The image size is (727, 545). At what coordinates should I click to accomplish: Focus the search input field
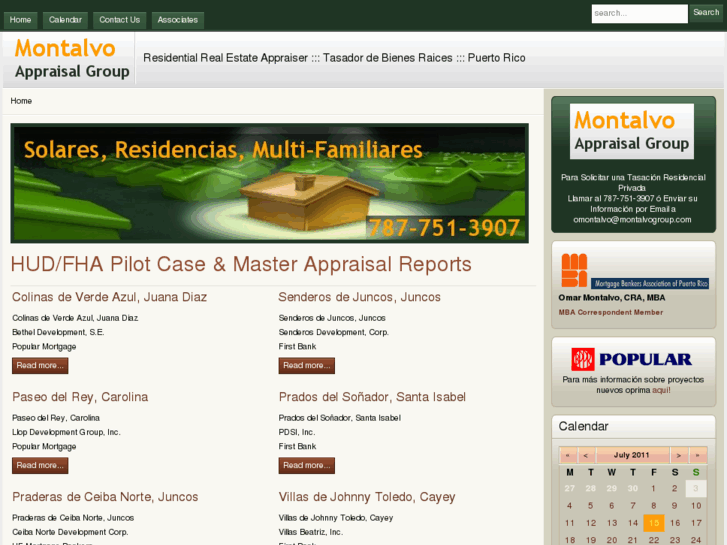click(639, 13)
